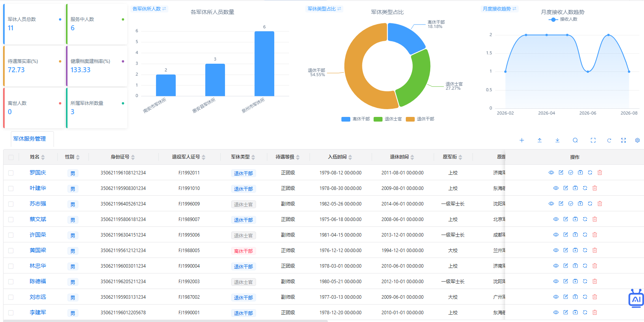Toggle the 离休干部 blue legend swatch
This screenshot has height=322, width=644.
pos(346,119)
